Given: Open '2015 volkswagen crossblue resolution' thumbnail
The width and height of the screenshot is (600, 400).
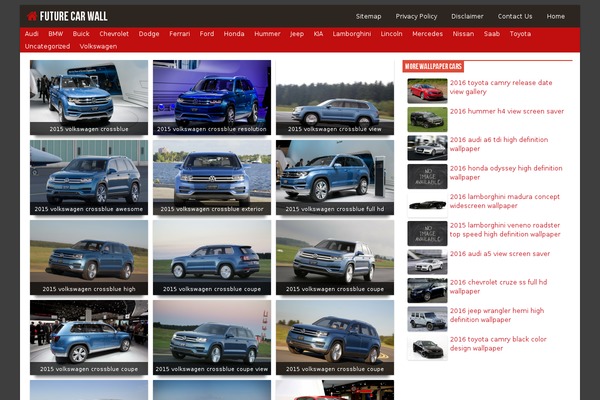Looking at the screenshot, I should point(212,97).
